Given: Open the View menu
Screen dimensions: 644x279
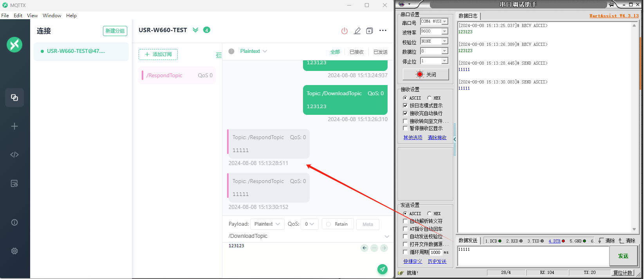Looking at the screenshot, I should pos(32,16).
